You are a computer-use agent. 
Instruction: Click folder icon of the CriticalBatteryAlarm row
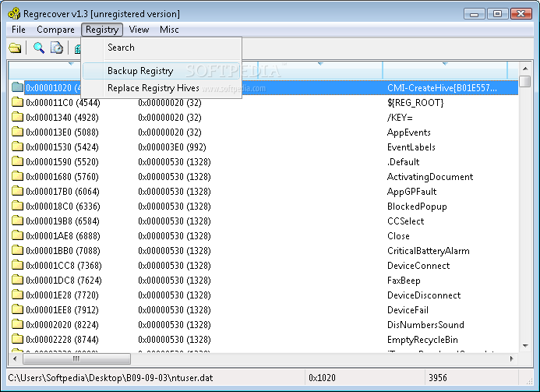tap(17, 250)
